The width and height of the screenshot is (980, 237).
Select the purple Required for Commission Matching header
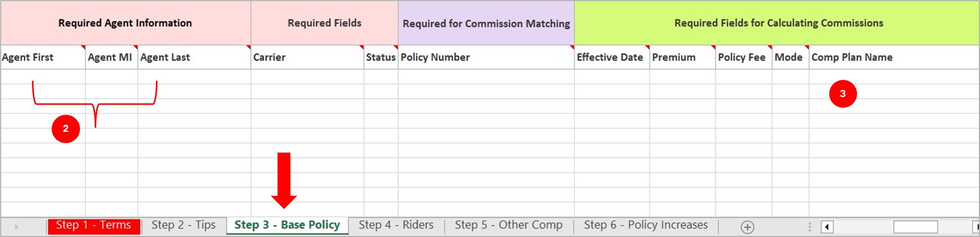pos(486,23)
